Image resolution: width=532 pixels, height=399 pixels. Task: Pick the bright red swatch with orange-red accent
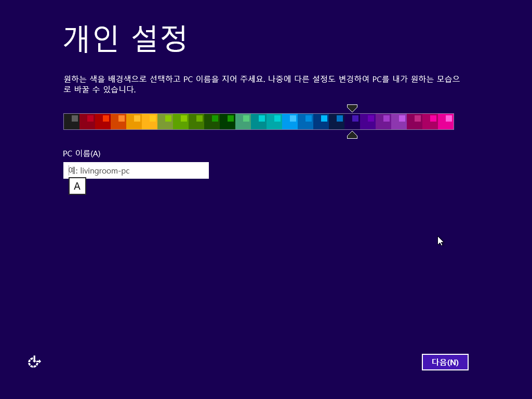point(103,122)
